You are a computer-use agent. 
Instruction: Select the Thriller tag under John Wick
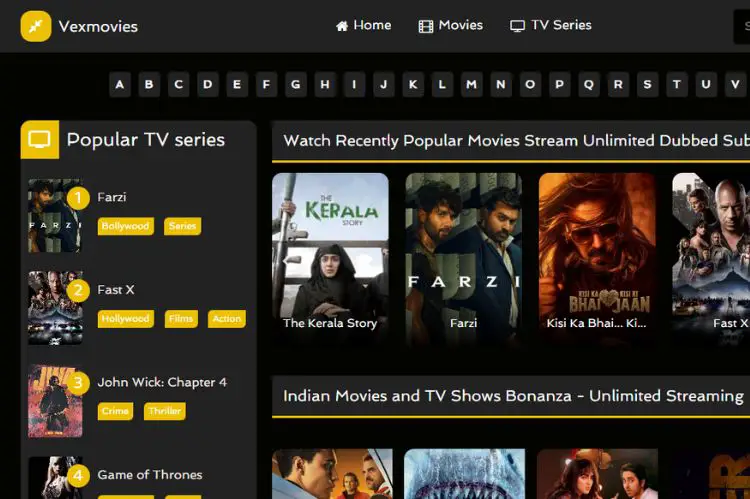[165, 411]
